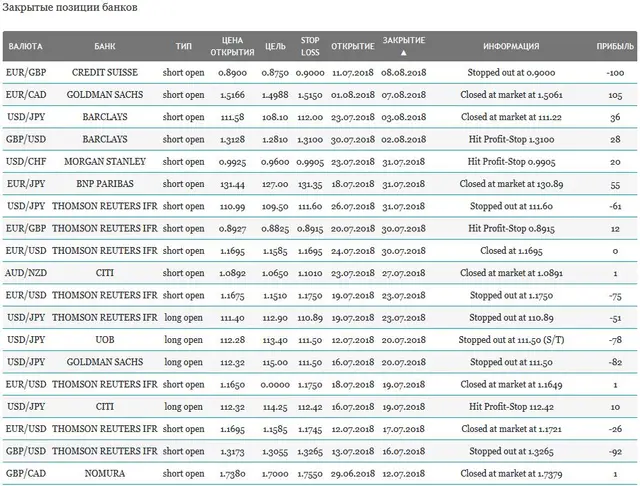Screen dimensions: 640x486
Task: Click opening price 1.5166
Action: pos(232,95)
